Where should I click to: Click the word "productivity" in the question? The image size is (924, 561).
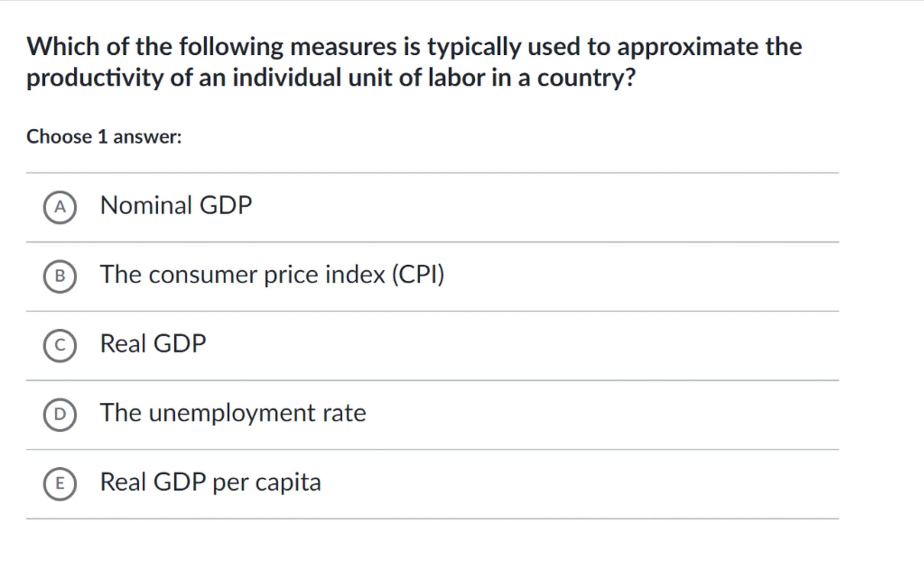coord(95,78)
